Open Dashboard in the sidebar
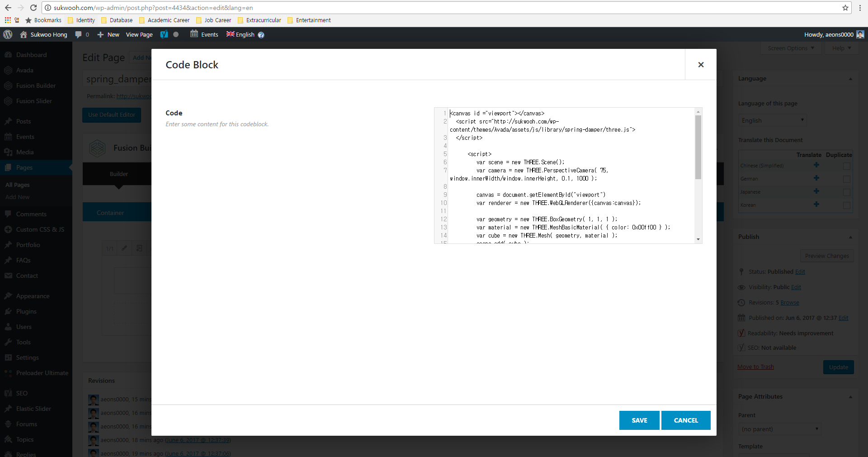The width and height of the screenshot is (868, 457). click(31, 55)
